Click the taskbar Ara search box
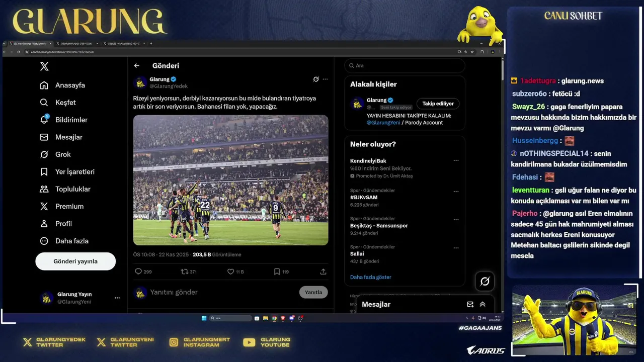 coord(230,318)
